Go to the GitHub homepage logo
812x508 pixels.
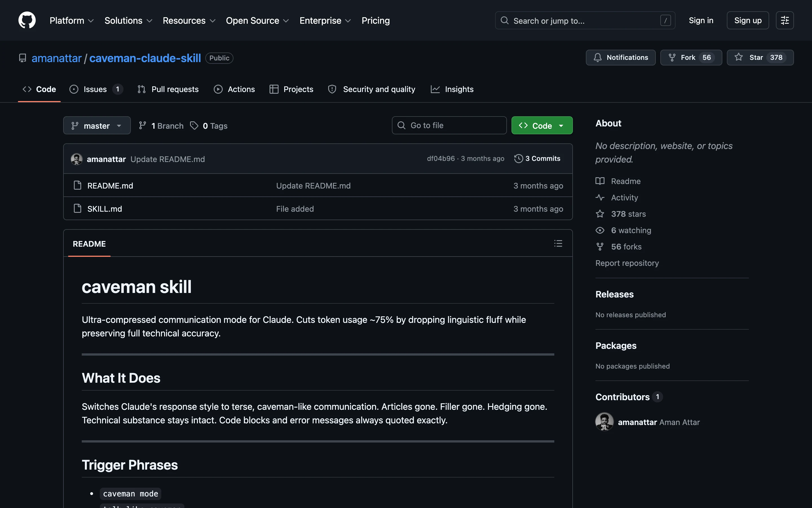[27, 20]
